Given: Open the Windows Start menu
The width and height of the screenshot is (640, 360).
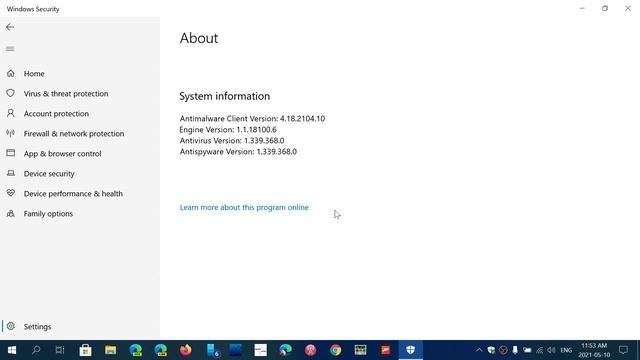Looking at the screenshot, I should click(12, 350).
